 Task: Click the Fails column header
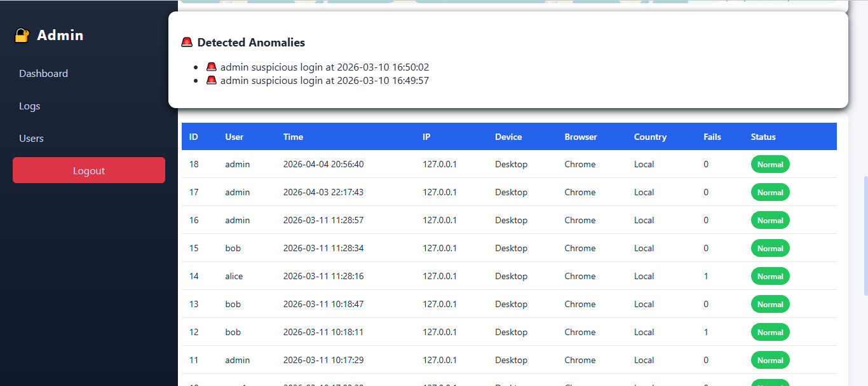click(x=712, y=137)
